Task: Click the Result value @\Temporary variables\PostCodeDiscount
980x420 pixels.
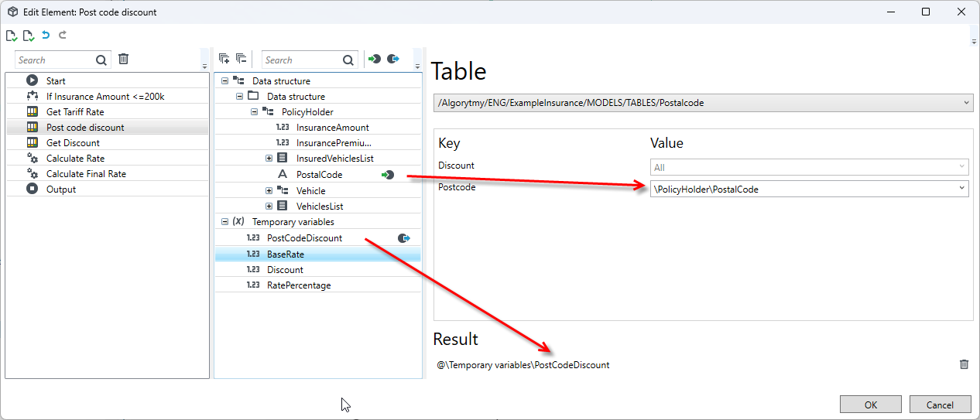Action: click(x=523, y=364)
